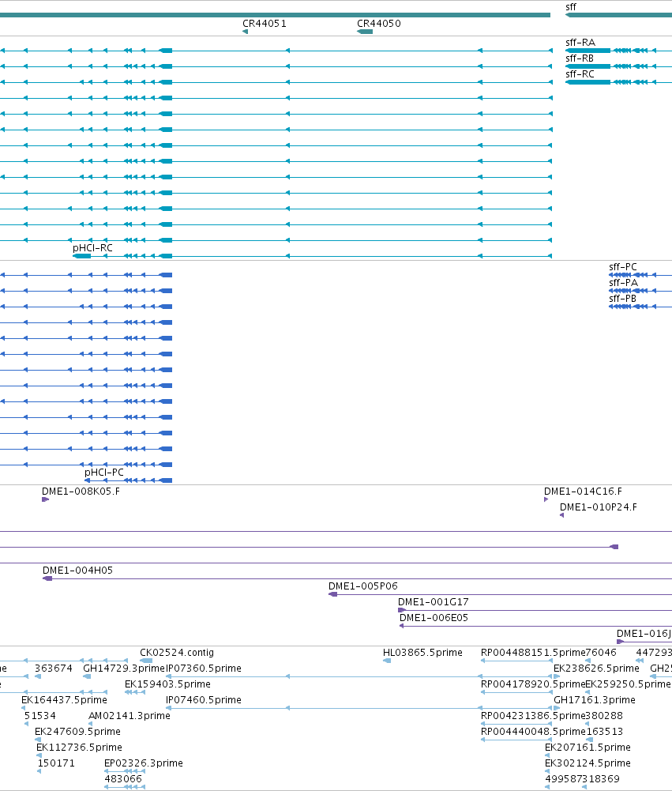Click the EK112736.5prime EST label
Viewport: 672px width, 791px height.
pos(79,747)
